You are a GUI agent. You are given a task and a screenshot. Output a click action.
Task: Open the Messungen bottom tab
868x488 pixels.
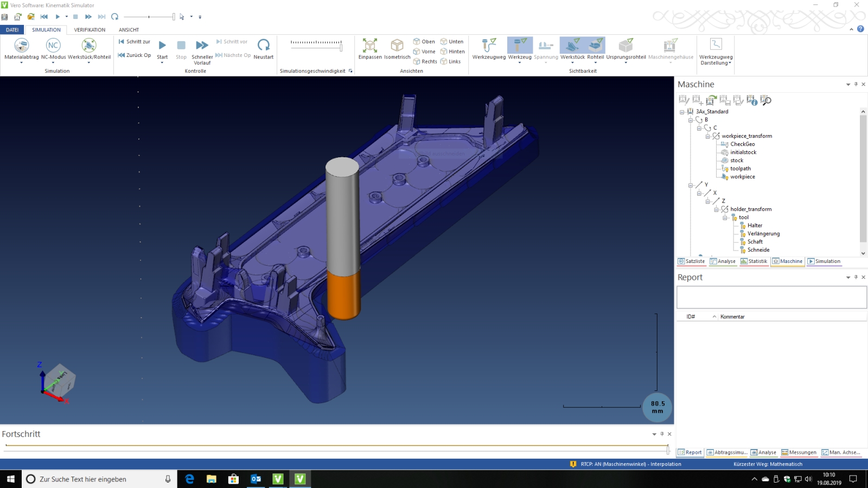point(799,452)
